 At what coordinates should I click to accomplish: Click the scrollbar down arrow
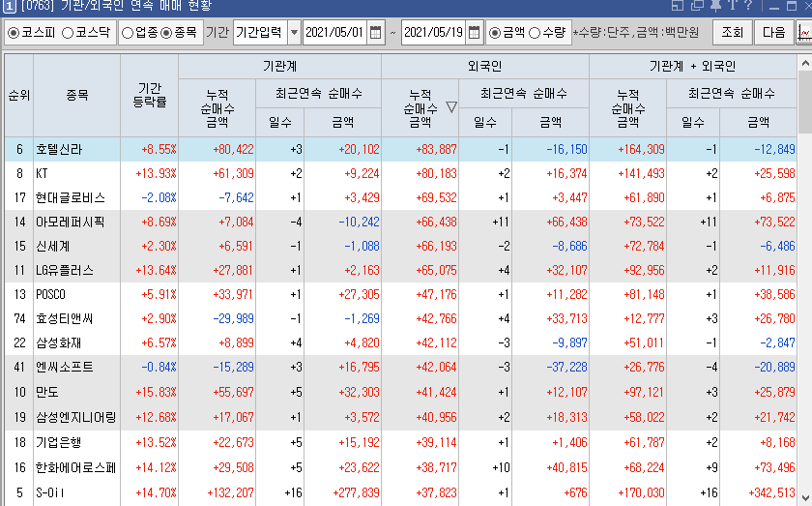click(x=804, y=497)
